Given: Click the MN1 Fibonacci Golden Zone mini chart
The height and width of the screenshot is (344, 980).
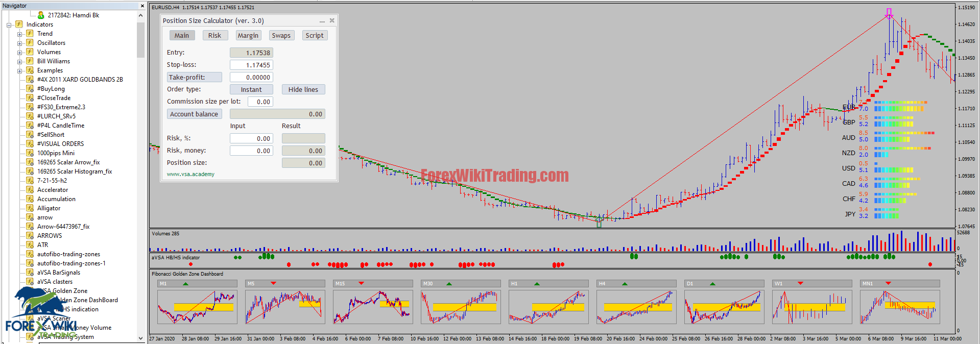Looking at the screenshot, I should click(900, 307).
